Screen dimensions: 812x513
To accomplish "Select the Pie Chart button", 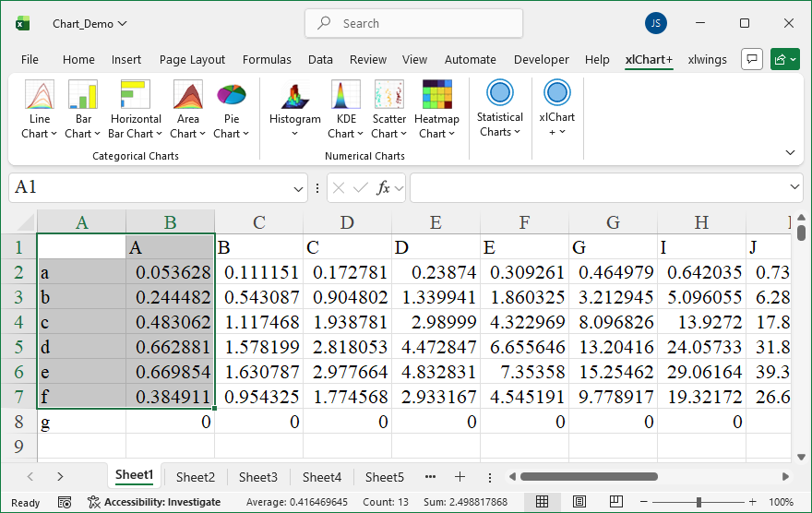I will point(232,110).
